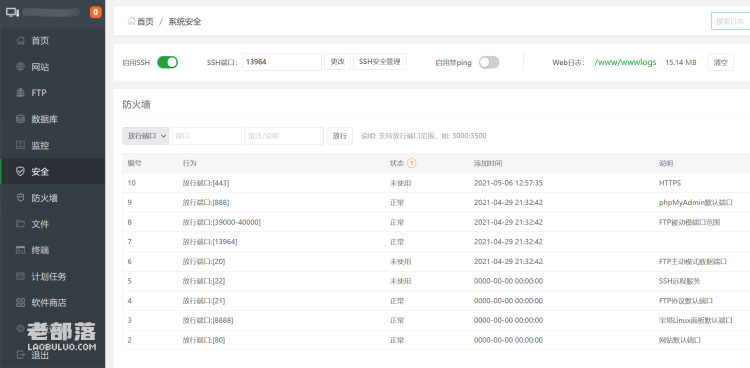Screen dimensions: 750x368
Task: Click the 安全 shield icon
Action: click(20, 171)
